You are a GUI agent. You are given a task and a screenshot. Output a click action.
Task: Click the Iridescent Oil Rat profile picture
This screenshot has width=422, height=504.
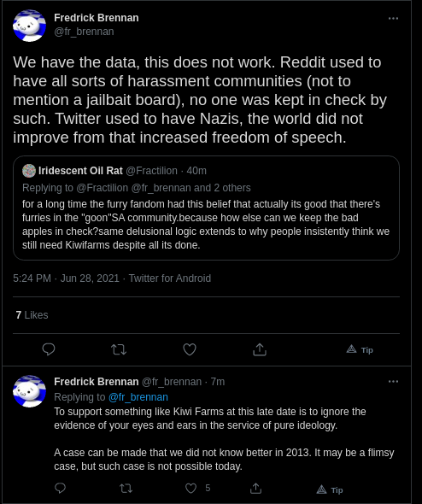tap(29, 171)
